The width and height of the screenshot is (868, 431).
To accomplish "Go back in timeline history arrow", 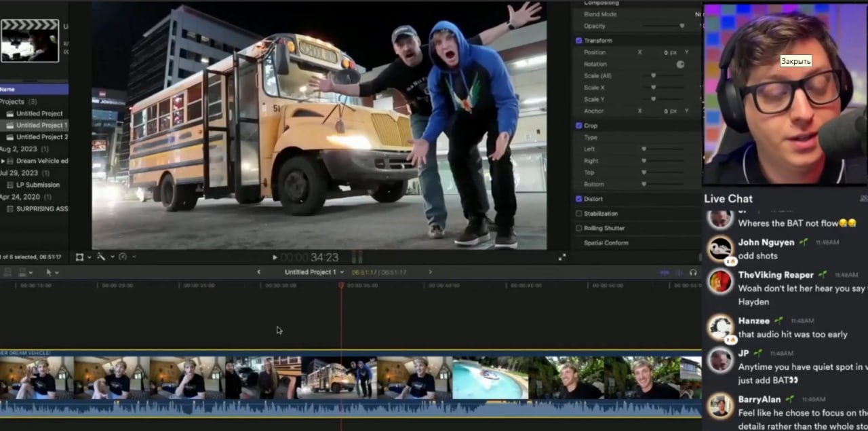I will [x=258, y=272].
